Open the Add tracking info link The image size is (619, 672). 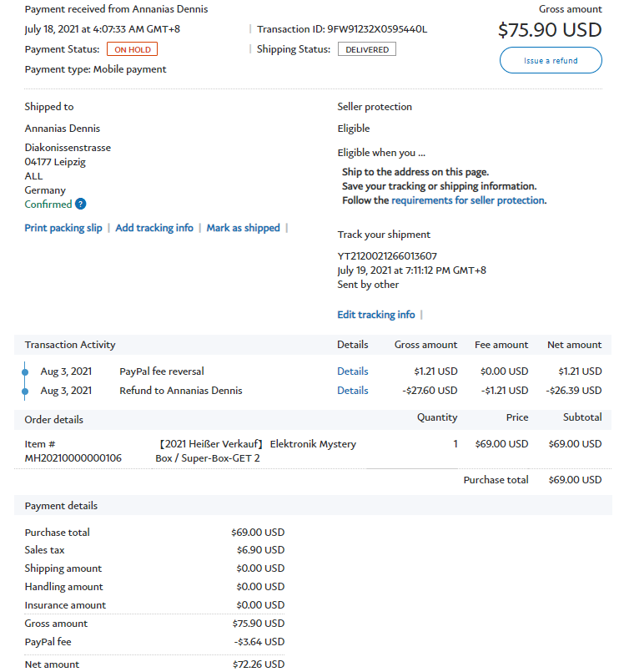click(154, 228)
